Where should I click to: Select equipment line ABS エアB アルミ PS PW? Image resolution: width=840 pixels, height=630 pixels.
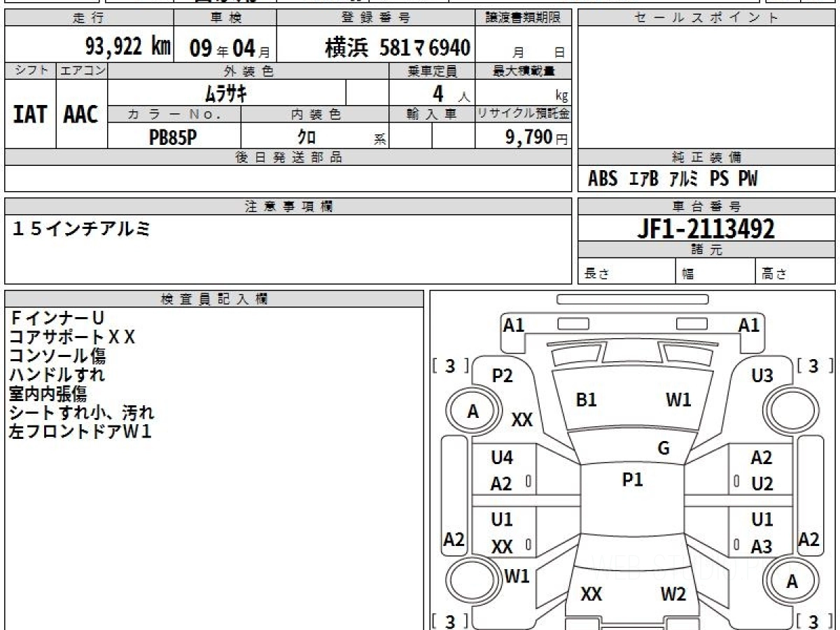pos(673,179)
